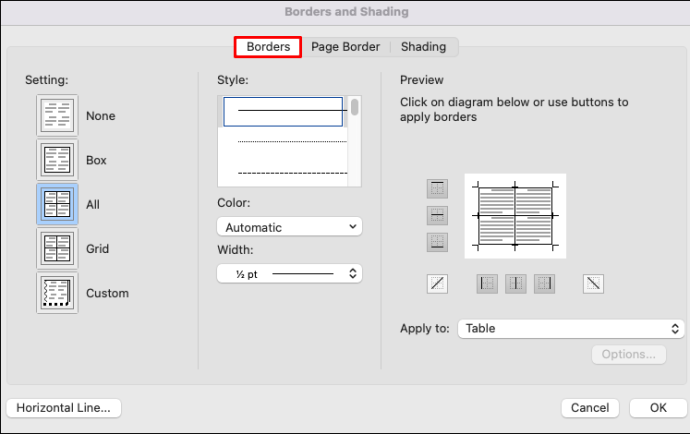
Task: Choose the Box border setting icon
Action: tap(57, 160)
